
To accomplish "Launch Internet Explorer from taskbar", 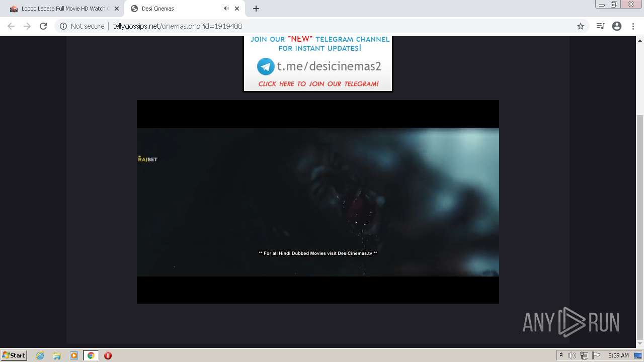I will click(40, 355).
